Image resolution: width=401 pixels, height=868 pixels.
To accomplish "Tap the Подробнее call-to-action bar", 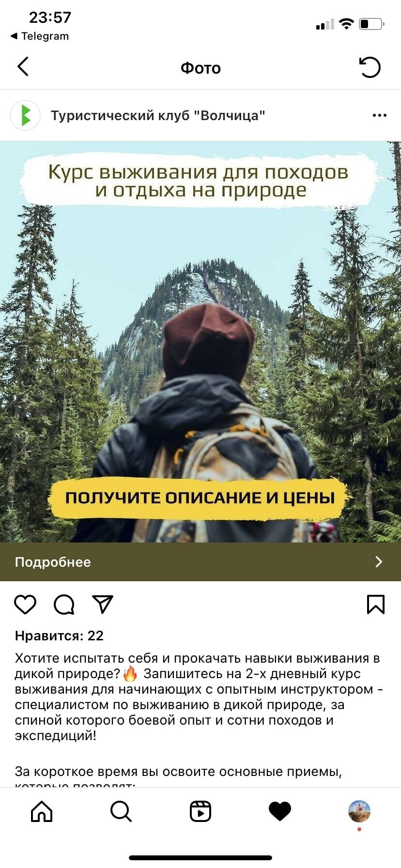I will (200, 562).
